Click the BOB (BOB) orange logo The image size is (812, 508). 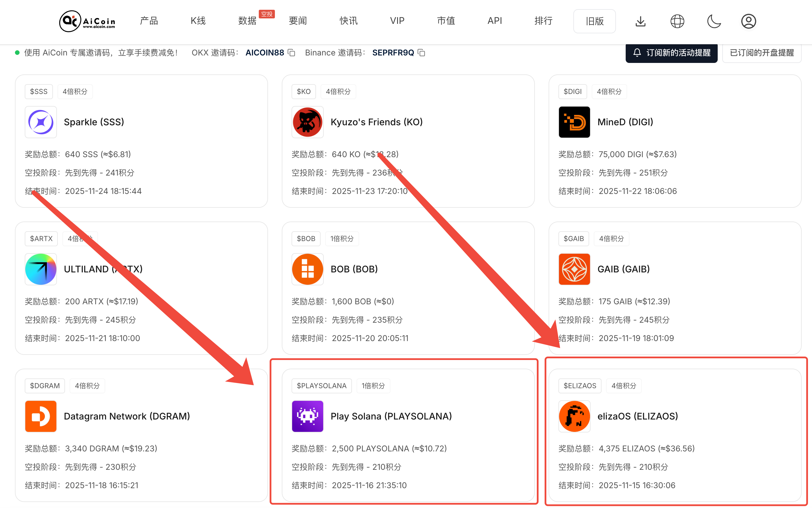pyautogui.click(x=307, y=269)
